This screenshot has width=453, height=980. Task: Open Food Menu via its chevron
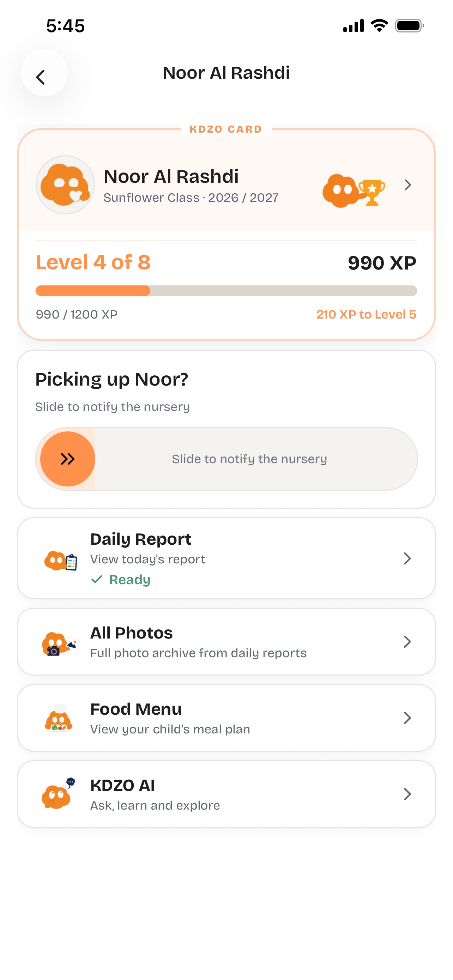coord(407,718)
